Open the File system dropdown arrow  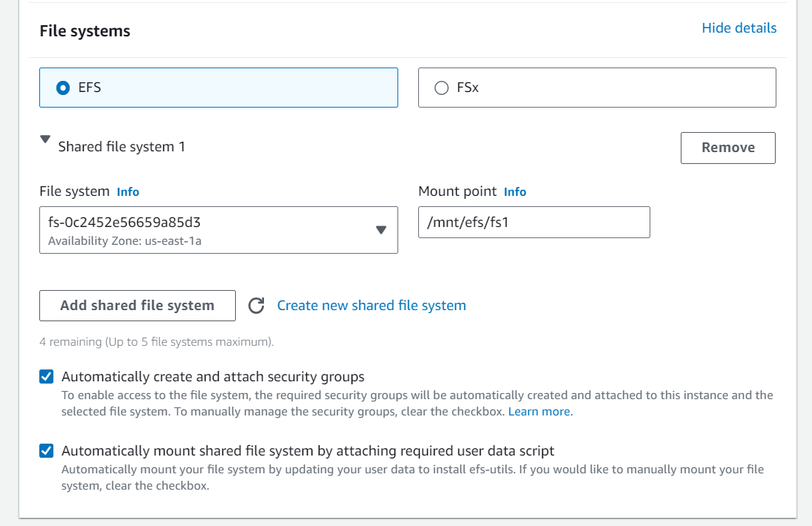click(381, 230)
